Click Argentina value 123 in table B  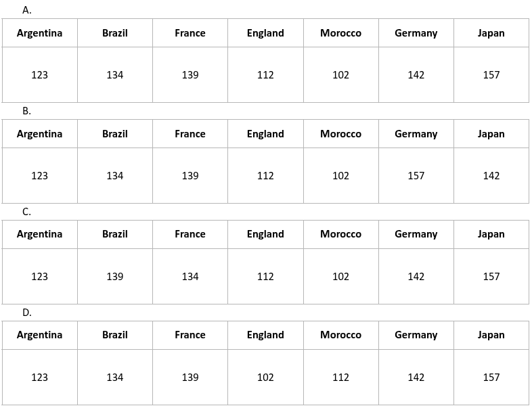pyautogui.click(x=39, y=176)
